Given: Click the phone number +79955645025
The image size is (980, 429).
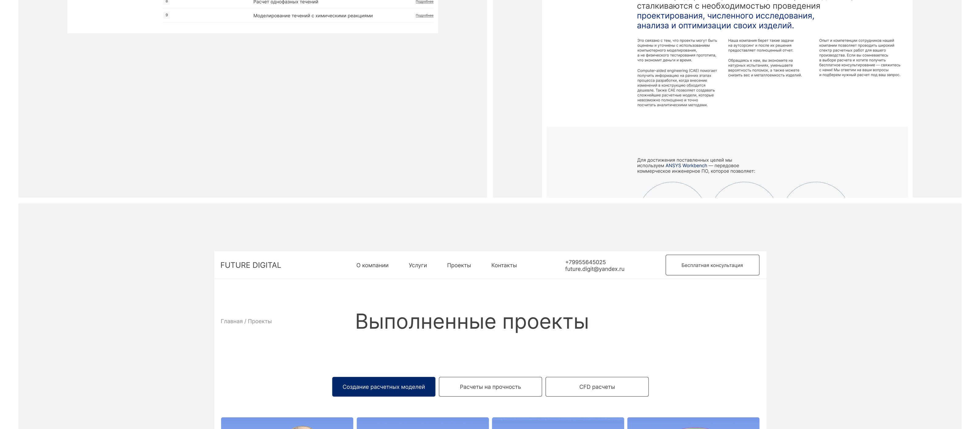Looking at the screenshot, I should 585,262.
